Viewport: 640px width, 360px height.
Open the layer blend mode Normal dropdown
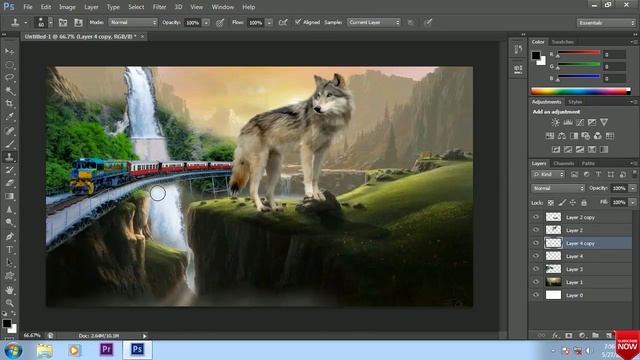pyautogui.click(x=558, y=189)
